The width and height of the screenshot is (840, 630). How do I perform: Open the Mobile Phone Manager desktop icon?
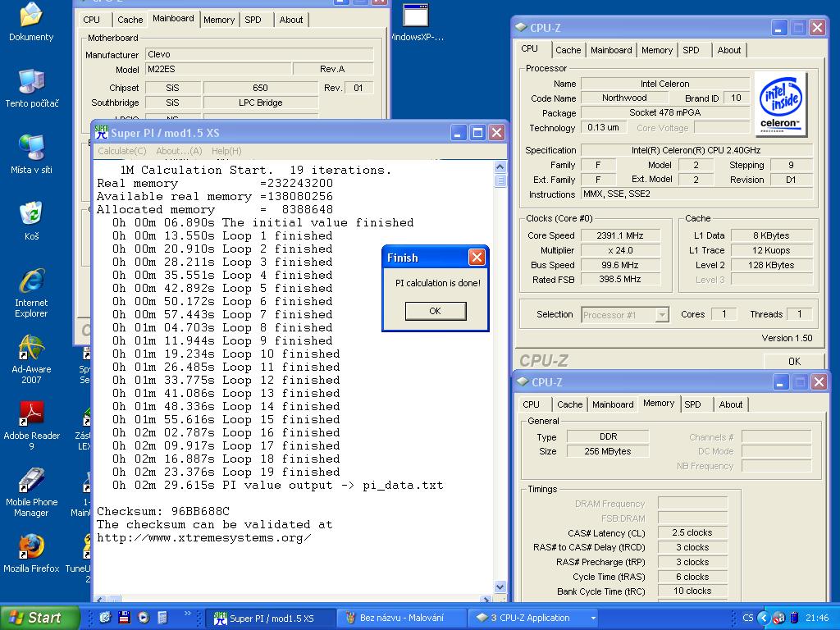pos(32,492)
